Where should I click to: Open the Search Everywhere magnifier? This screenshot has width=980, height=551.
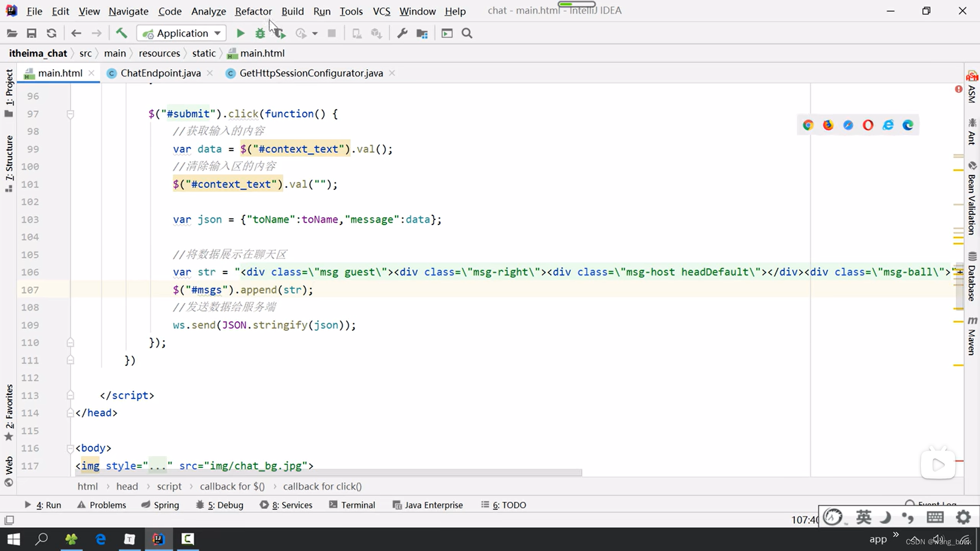(467, 33)
